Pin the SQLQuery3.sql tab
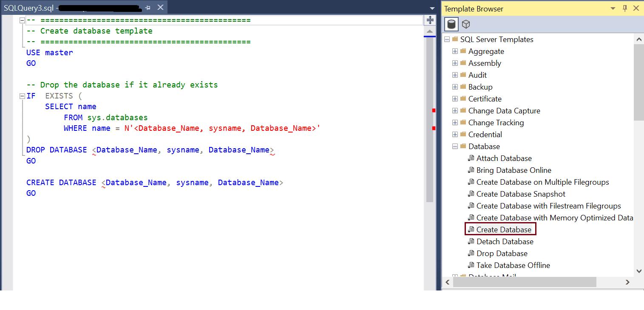 point(148,8)
